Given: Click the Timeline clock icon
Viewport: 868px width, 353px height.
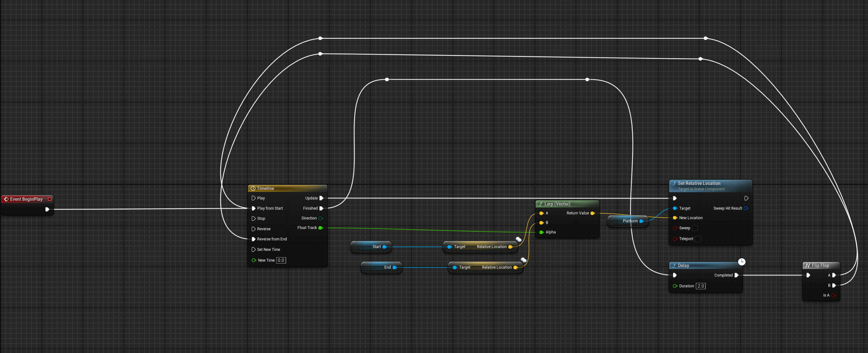Looking at the screenshot, I should (x=253, y=188).
